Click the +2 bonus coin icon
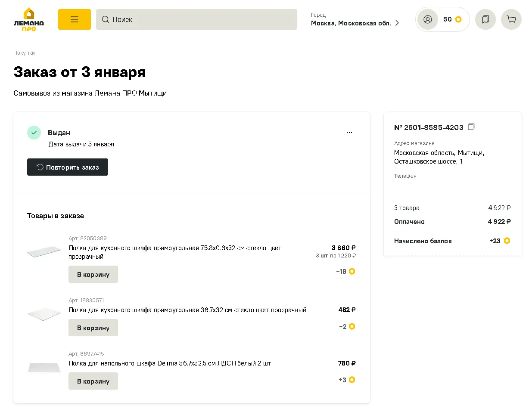This screenshot has height=412, width=532. click(x=352, y=326)
